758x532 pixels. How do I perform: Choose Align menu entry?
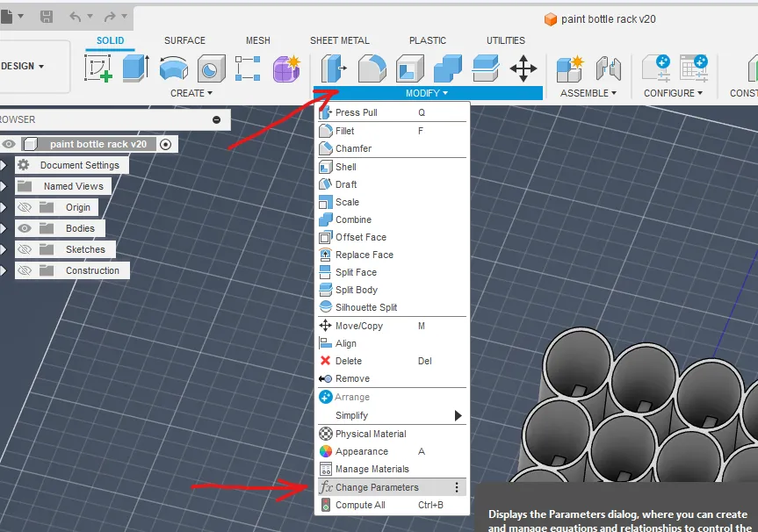[392, 343]
